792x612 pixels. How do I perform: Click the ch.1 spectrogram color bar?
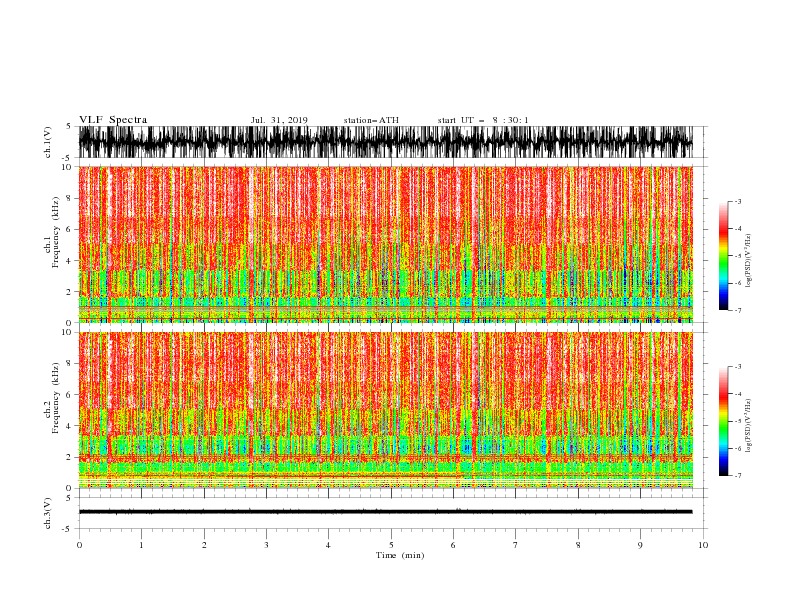point(723,256)
